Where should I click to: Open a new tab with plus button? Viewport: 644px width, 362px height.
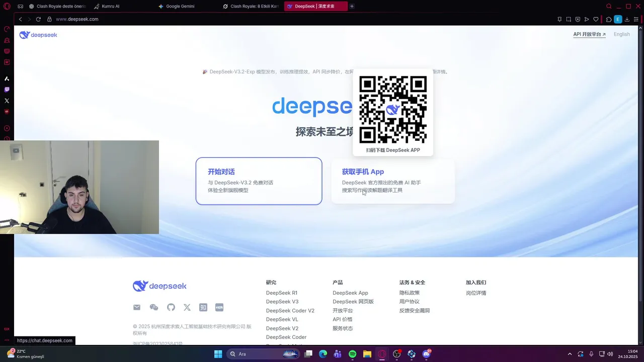352,6
